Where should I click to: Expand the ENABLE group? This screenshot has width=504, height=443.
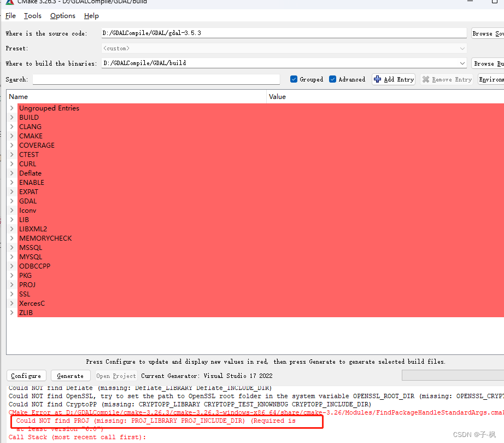tap(12, 182)
